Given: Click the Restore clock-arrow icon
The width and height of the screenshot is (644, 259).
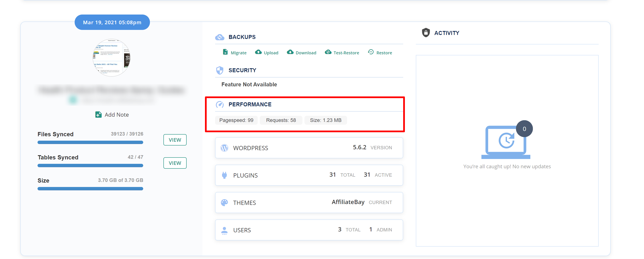Looking at the screenshot, I should 371,52.
